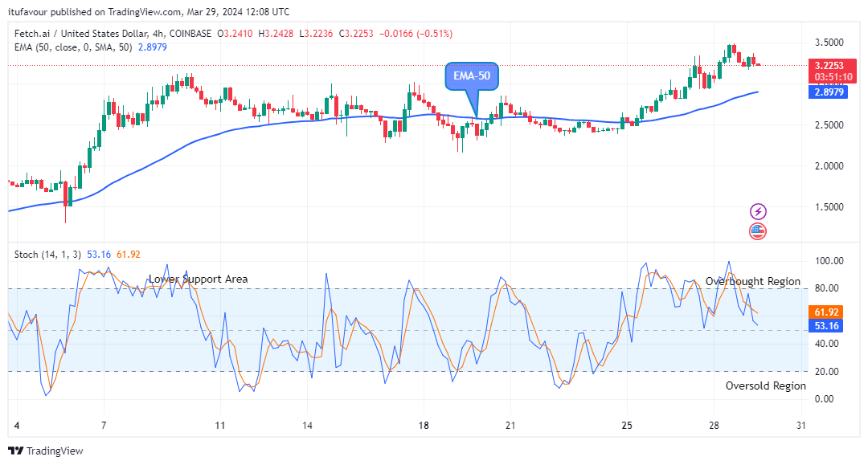Click date 25 on the time axis
This screenshot has height=465, width=868.
pyautogui.click(x=627, y=425)
